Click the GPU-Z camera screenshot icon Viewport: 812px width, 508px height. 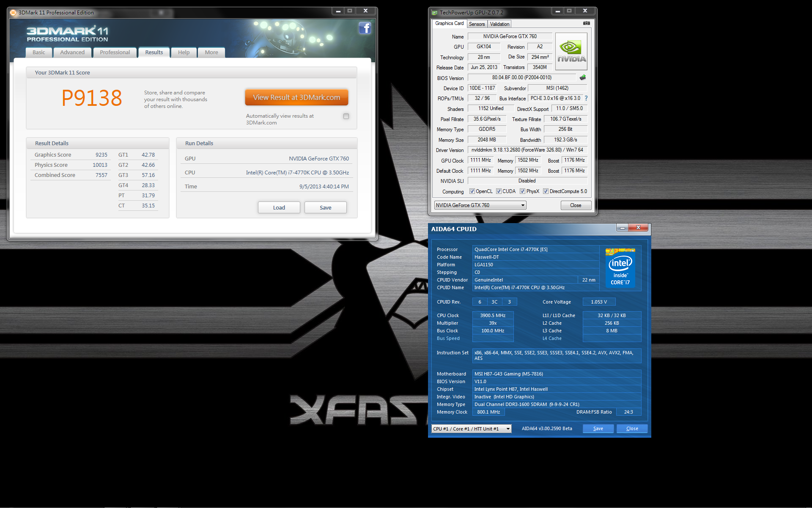tap(586, 23)
